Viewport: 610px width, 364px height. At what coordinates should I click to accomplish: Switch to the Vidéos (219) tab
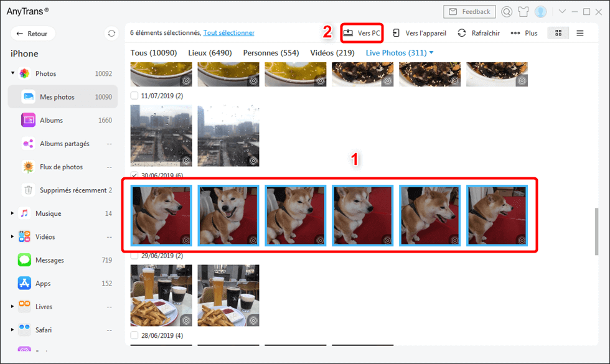[332, 53]
